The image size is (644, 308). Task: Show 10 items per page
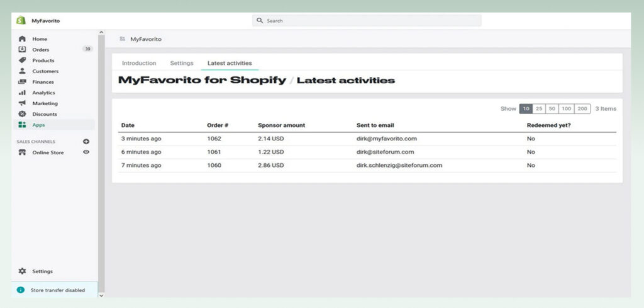point(526,108)
